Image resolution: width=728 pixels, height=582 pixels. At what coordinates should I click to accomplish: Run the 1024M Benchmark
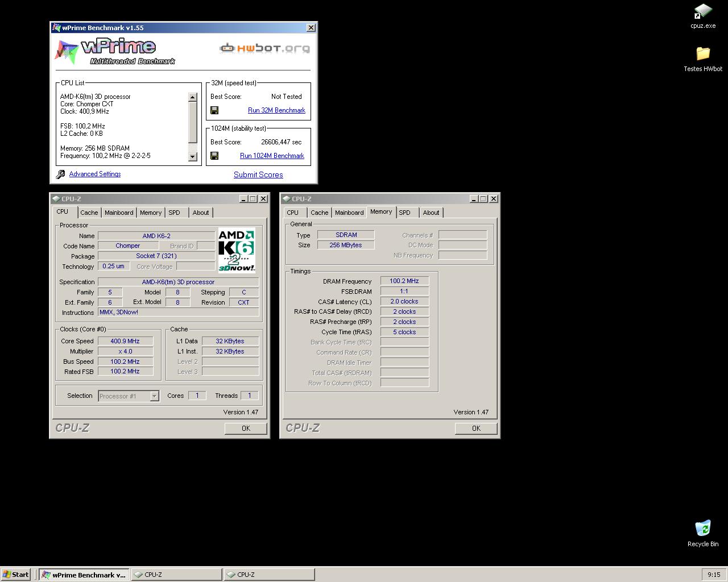(x=272, y=156)
